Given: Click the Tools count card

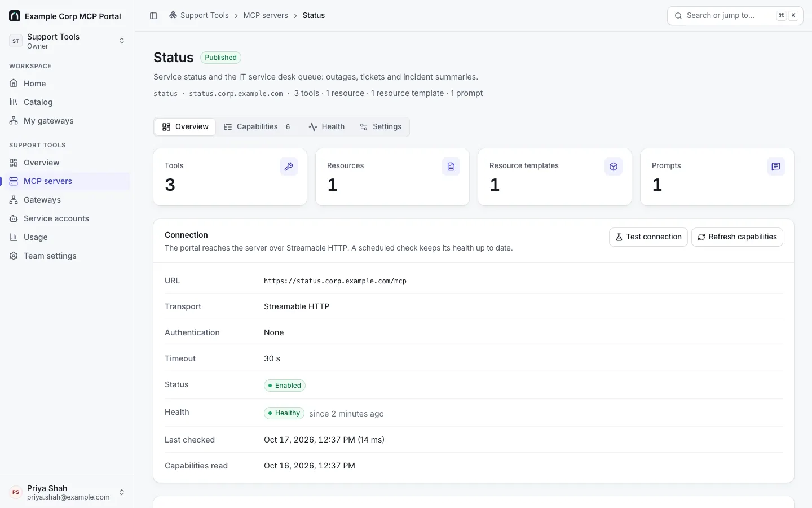Looking at the screenshot, I should point(230,177).
